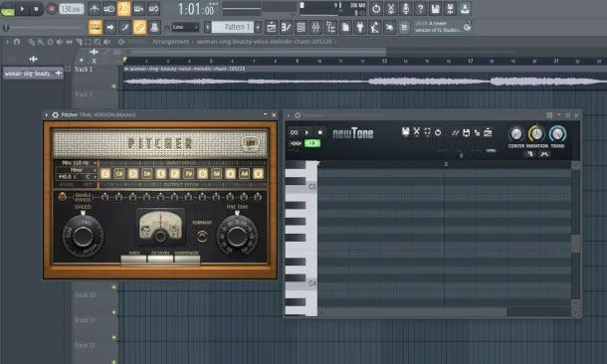Viewport: 607px width, 364px height.
Task: Click the render/export audio icon in top toolbar
Action: [450, 9]
